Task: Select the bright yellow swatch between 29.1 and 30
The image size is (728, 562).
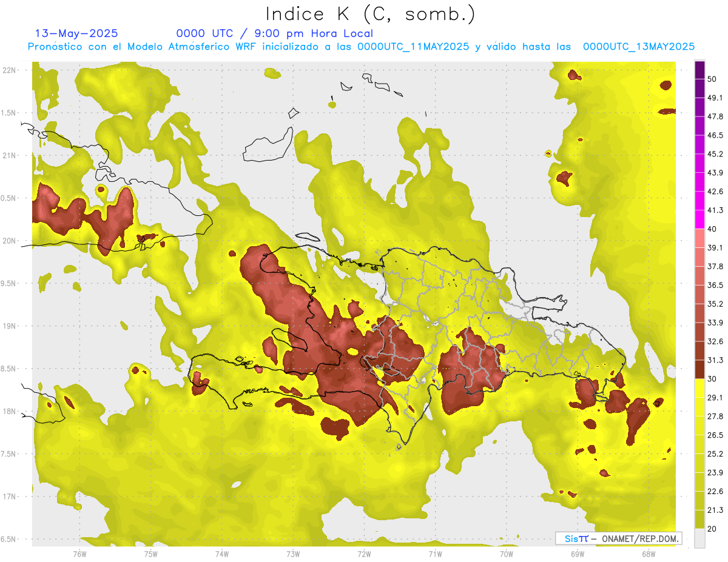Action: click(x=699, y=388)
